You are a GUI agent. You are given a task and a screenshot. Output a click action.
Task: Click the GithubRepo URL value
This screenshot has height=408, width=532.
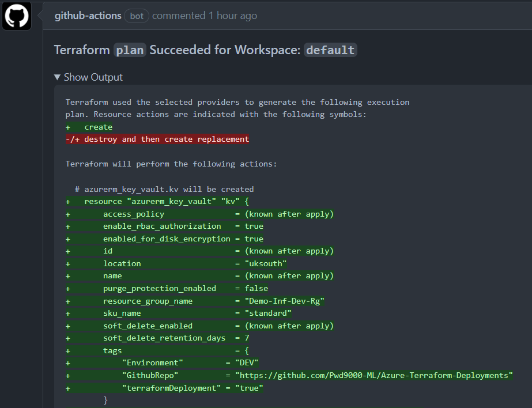click(374, 376)
